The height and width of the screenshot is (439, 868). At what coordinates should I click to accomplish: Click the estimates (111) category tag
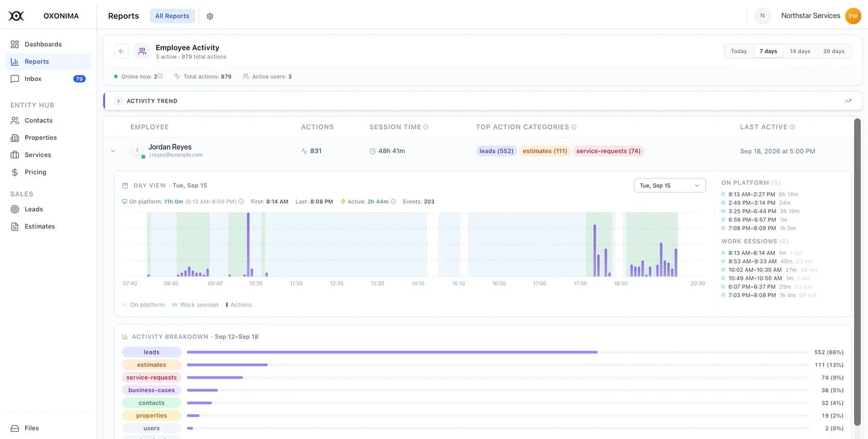click(545, 151)
